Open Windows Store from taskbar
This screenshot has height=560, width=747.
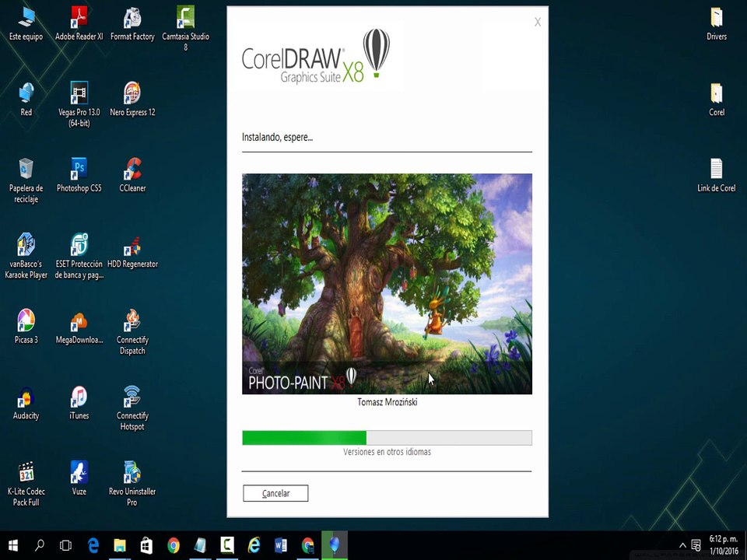click(146, 545)
